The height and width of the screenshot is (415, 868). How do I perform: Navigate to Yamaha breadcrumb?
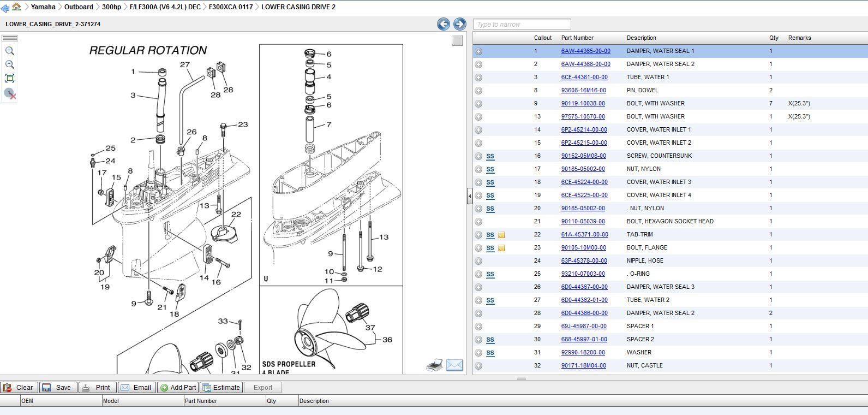[x=43, y=7]
